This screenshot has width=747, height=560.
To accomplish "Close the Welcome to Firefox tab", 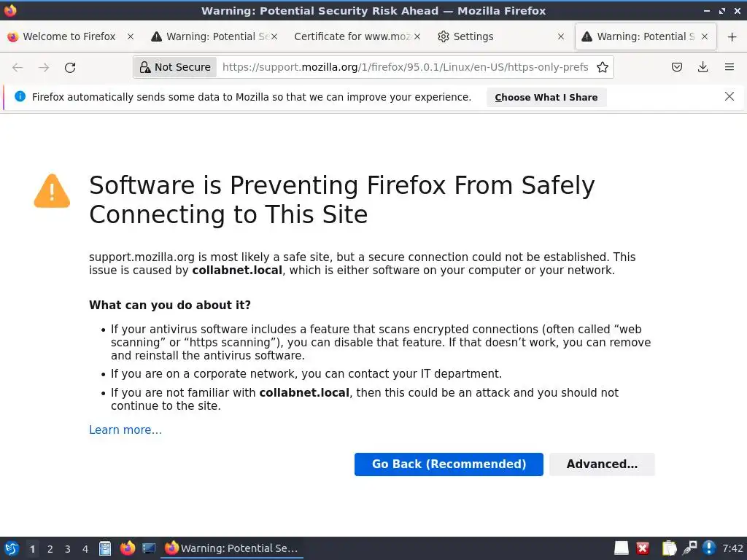I will tap(131, 36).
